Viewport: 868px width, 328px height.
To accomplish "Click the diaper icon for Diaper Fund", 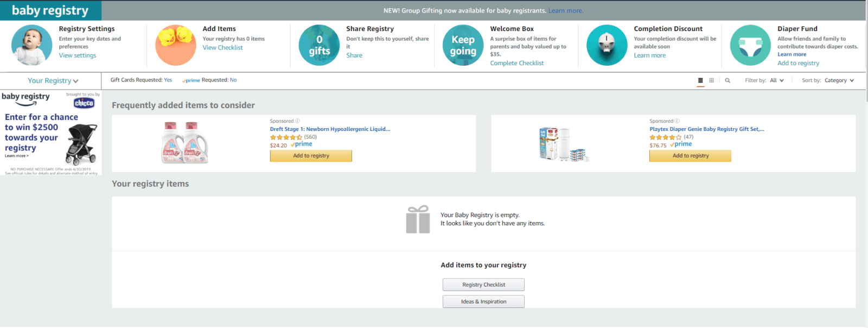I will tap(750, 45).
